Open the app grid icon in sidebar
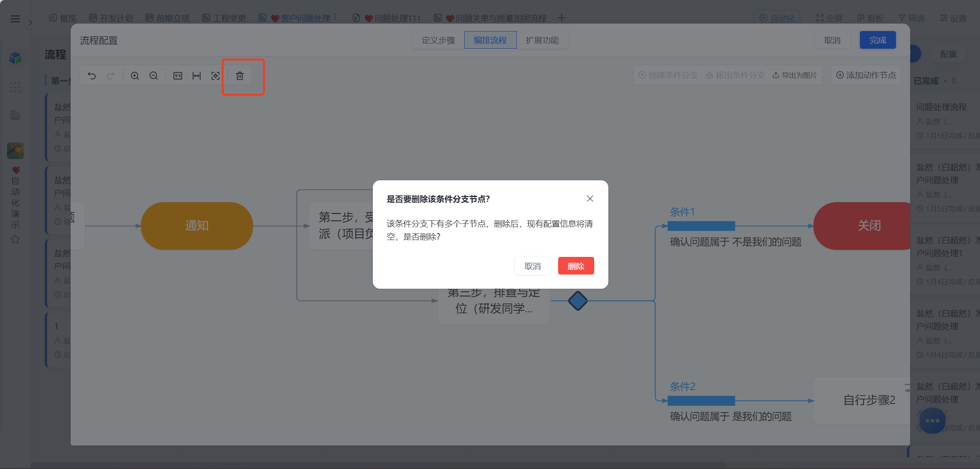Image resolution: width=980 pixels, height=469 pixels. [x=15, y=87]
